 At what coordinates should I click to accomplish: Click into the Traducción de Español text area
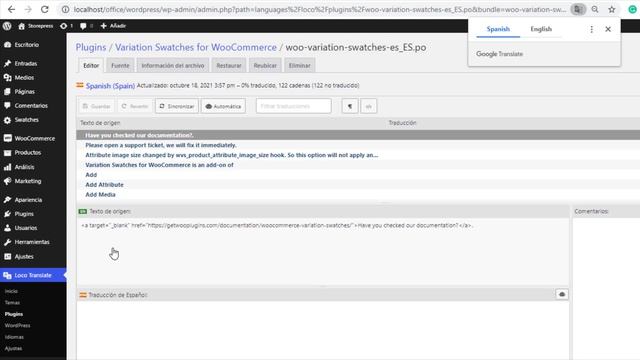point(322,331)
